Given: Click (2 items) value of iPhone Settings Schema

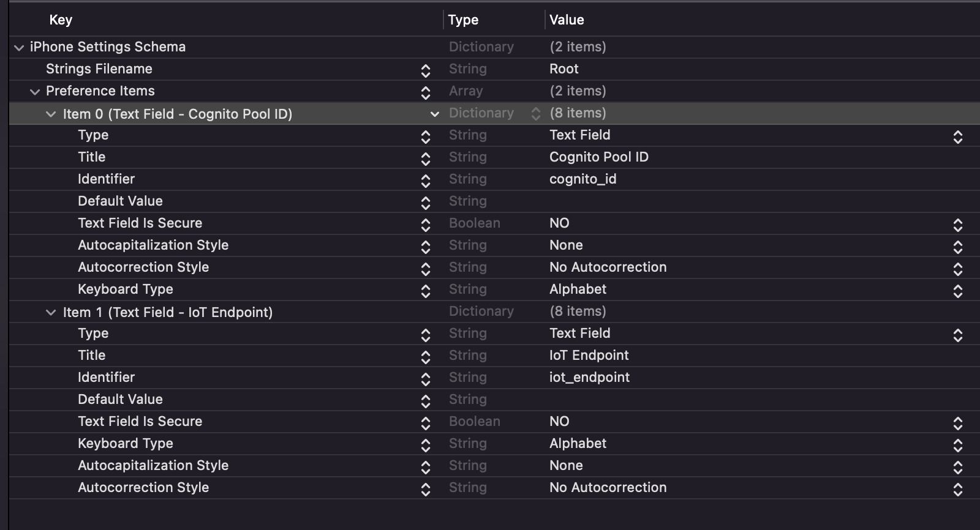Looking at the screenshot, I should [578, 47].
